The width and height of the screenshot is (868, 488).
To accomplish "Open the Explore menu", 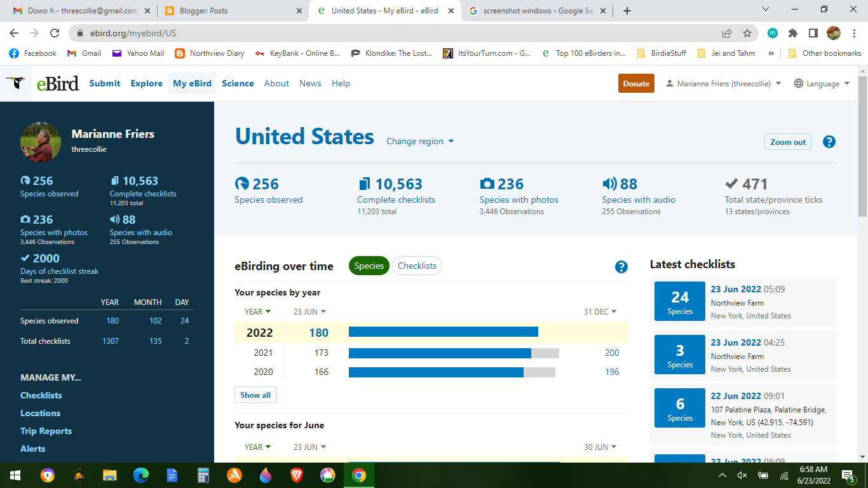I will pos(147,83).
